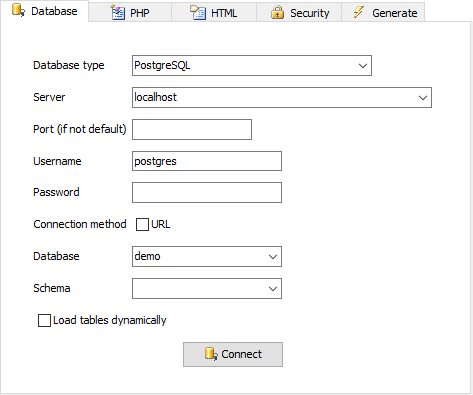The width and height of the screenshot is (473, 395).
Task: Expand the Server combo box arrow
Action: click(x=423, y=98)
